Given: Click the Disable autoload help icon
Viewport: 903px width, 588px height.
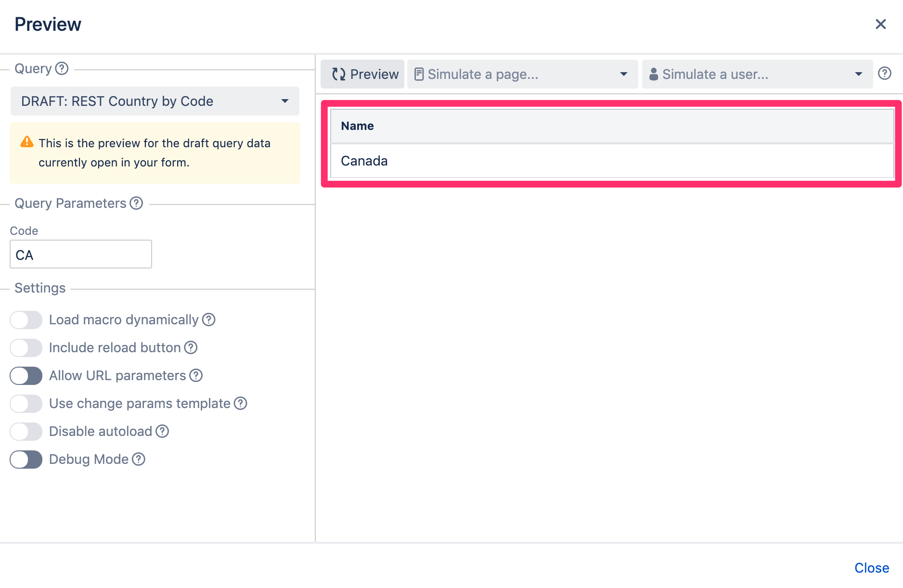Looking at the screenshot, I should coord(162,431).
